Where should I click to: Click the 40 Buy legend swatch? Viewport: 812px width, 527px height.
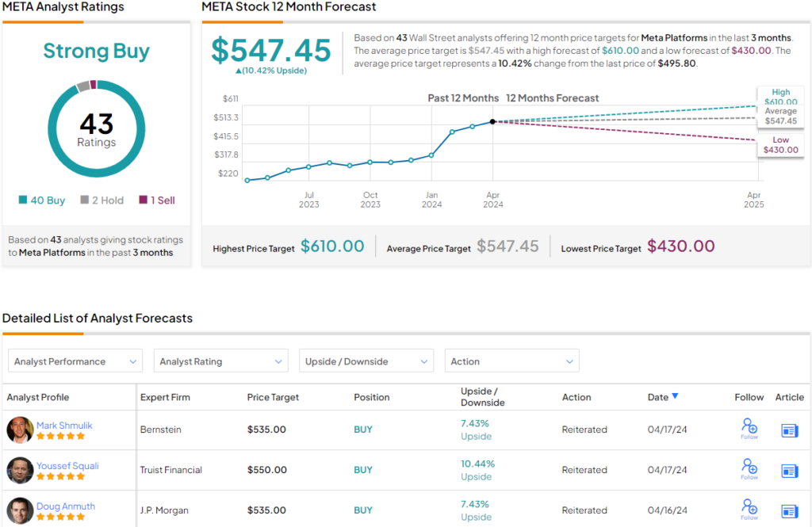click(23, 200)
